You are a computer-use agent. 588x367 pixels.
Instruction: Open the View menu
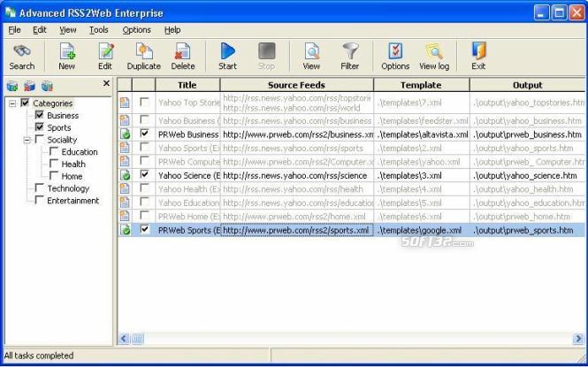click(x=68, y=30)
